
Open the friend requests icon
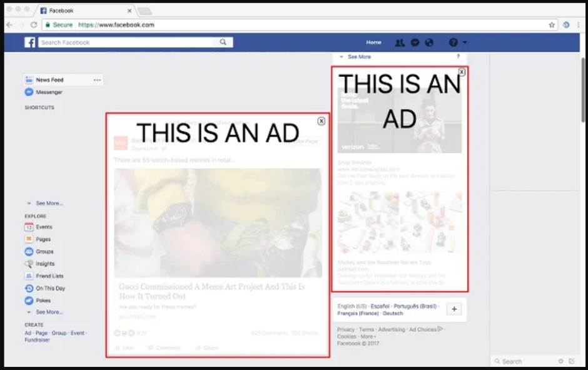pyautogui.click(x=400, y=43)
